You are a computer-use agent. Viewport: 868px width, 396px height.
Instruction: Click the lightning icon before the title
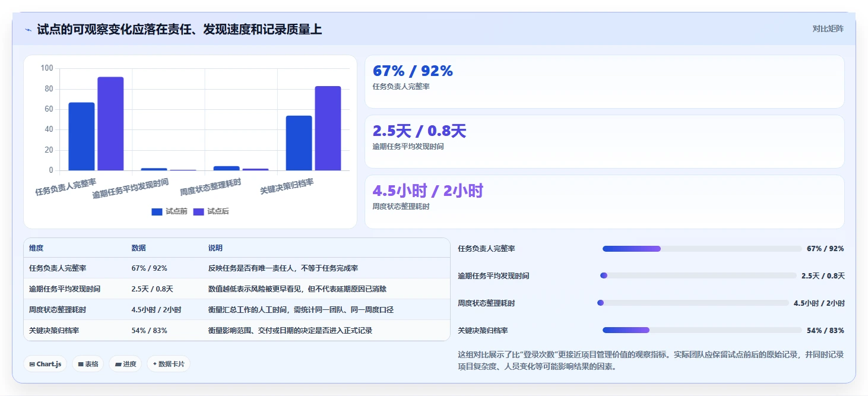tap(28, 30)
